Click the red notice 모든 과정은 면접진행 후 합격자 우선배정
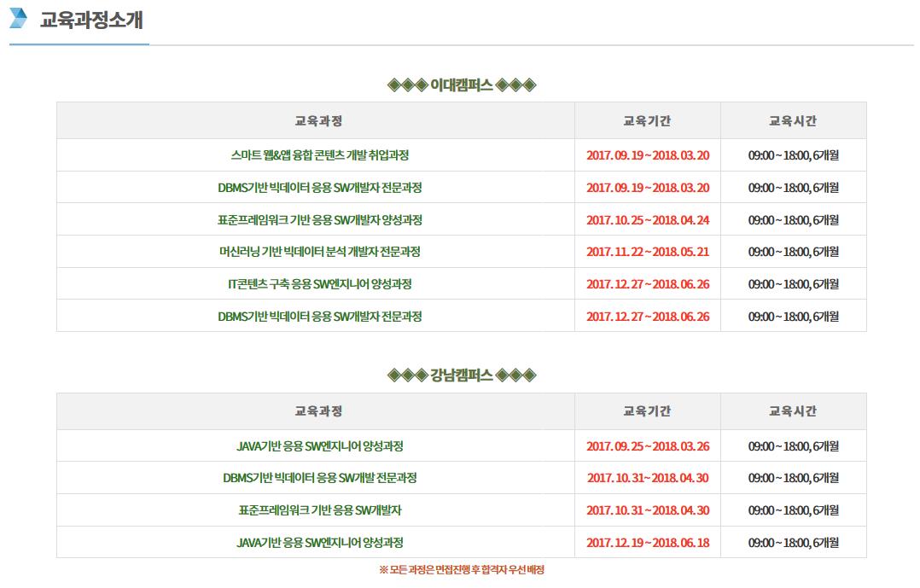 click(462, 570)
